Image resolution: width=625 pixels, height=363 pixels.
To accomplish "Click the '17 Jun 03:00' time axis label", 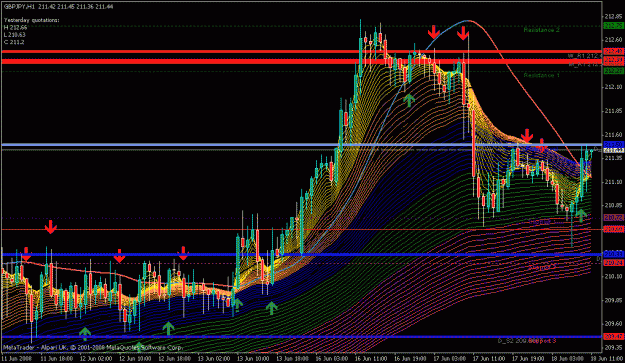I will (x=449, y=359).
